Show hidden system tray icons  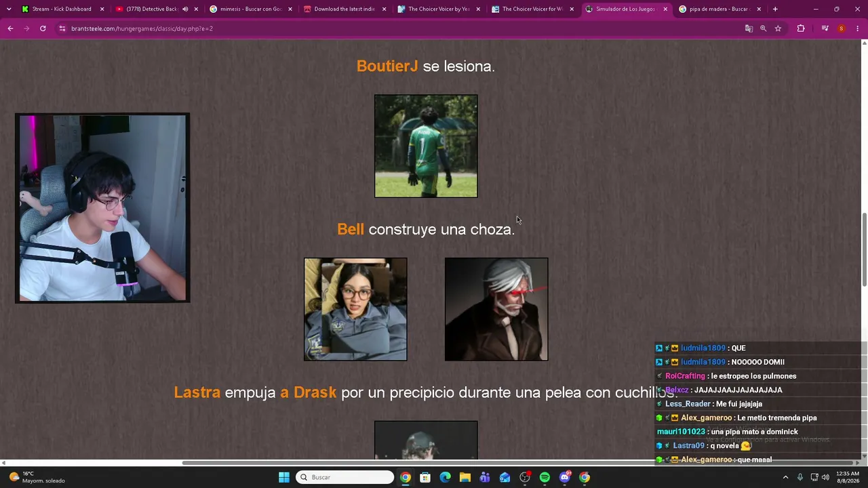point(786,477)
